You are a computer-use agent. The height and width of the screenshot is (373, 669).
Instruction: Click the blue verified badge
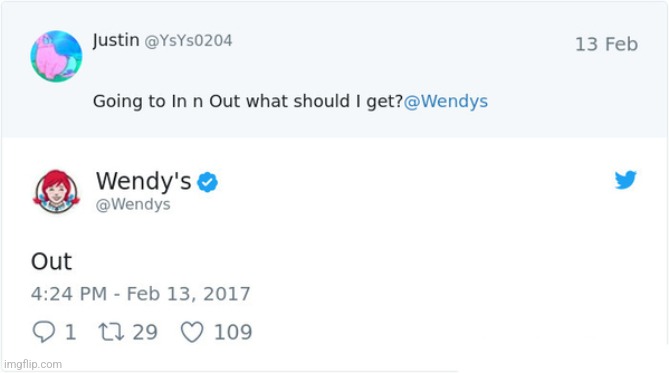[x=207, y=182]
